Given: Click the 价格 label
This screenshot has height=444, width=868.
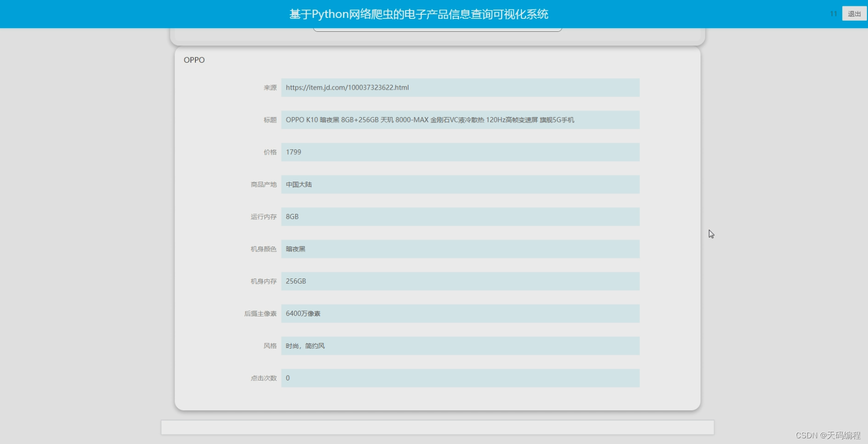Looking at the screenshot, I should coord(270,152).
